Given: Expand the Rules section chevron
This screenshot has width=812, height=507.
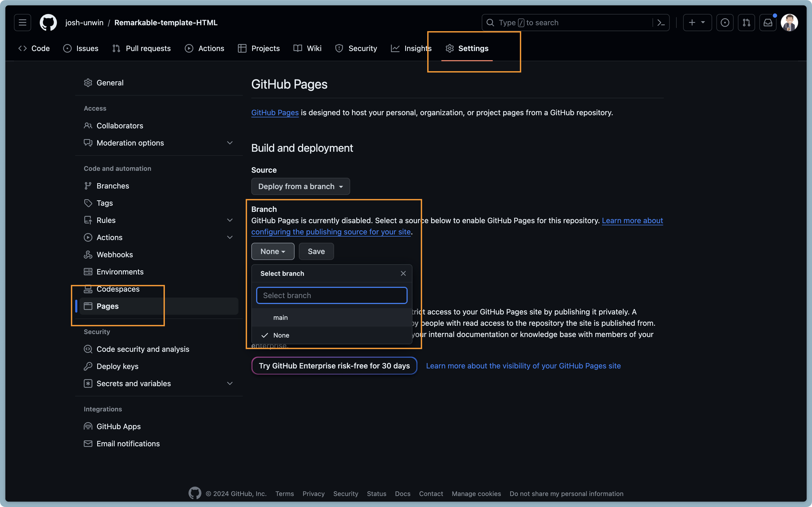Looking at the screenshot, I should point(230,220).
